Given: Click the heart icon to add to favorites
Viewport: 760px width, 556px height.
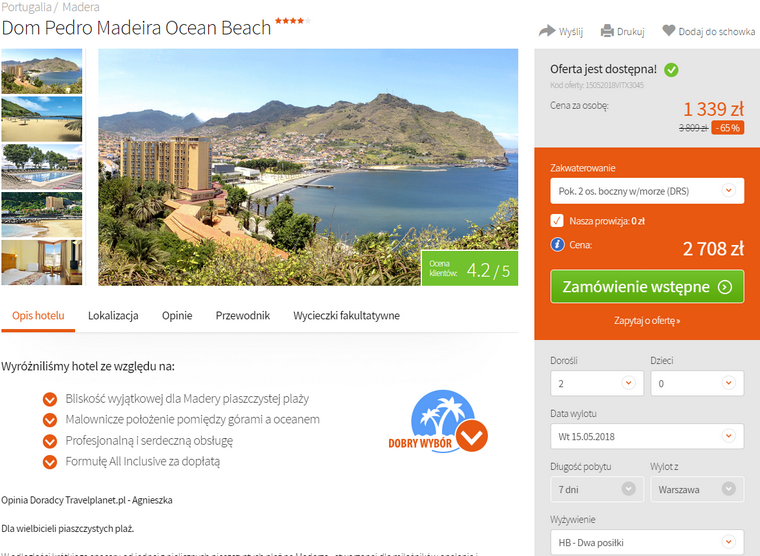Looking at the screenshot, I should 669,31.
